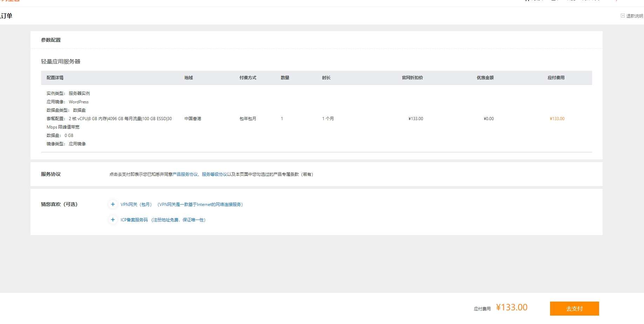Click the 中国香港 region value

193,119
